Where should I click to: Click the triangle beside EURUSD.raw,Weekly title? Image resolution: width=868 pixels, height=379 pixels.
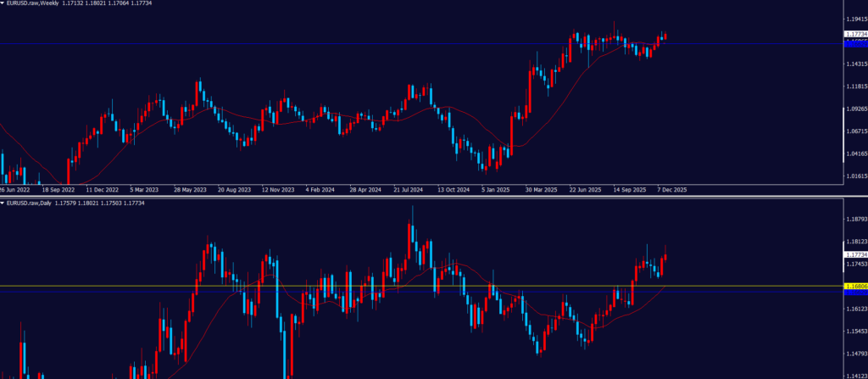(3, 3)
